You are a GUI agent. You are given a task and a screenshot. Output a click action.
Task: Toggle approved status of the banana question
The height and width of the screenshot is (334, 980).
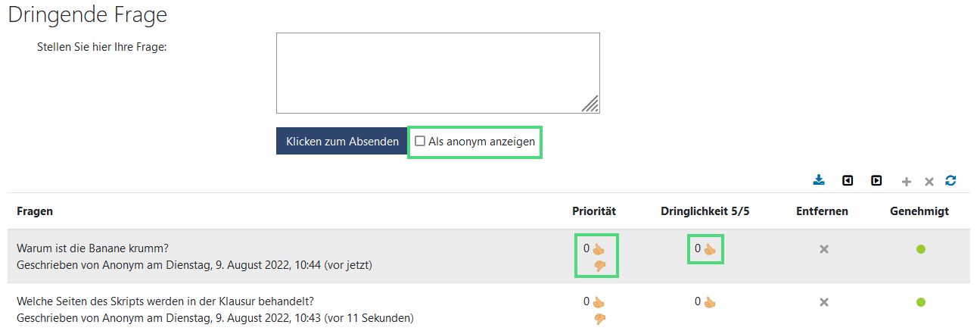click(921, 249)
